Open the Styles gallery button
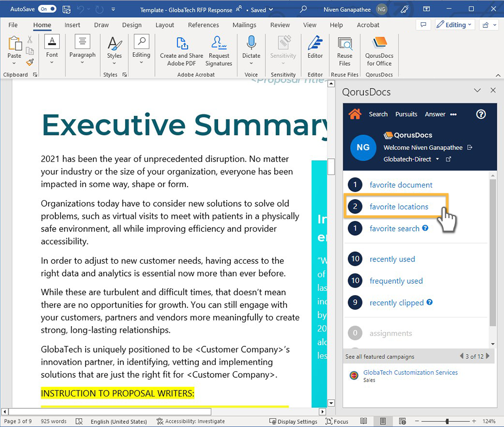The width and height of the screenshot is (504, 427). pos(115,50)
